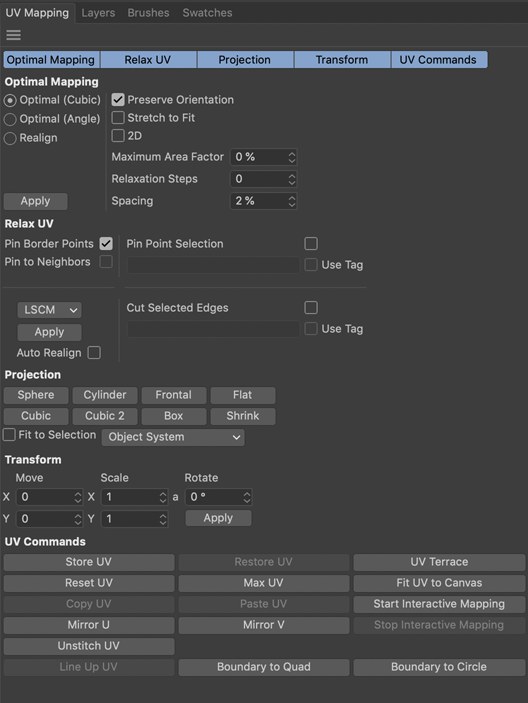Switch to the Layers tab

click(98, 13)
